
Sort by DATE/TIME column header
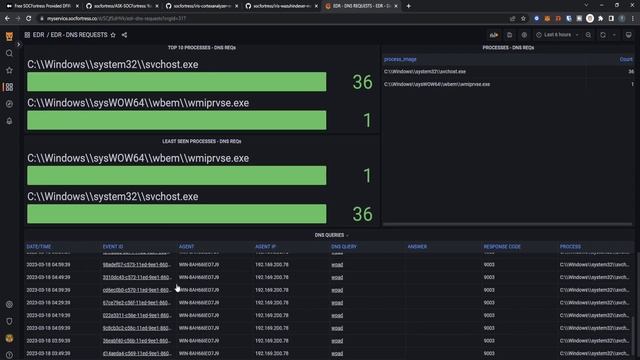[39, 247]
